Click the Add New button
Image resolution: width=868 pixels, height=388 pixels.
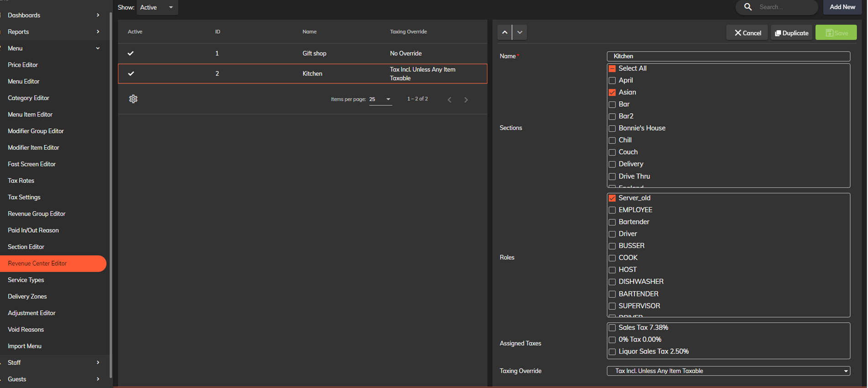pos(842,7)
